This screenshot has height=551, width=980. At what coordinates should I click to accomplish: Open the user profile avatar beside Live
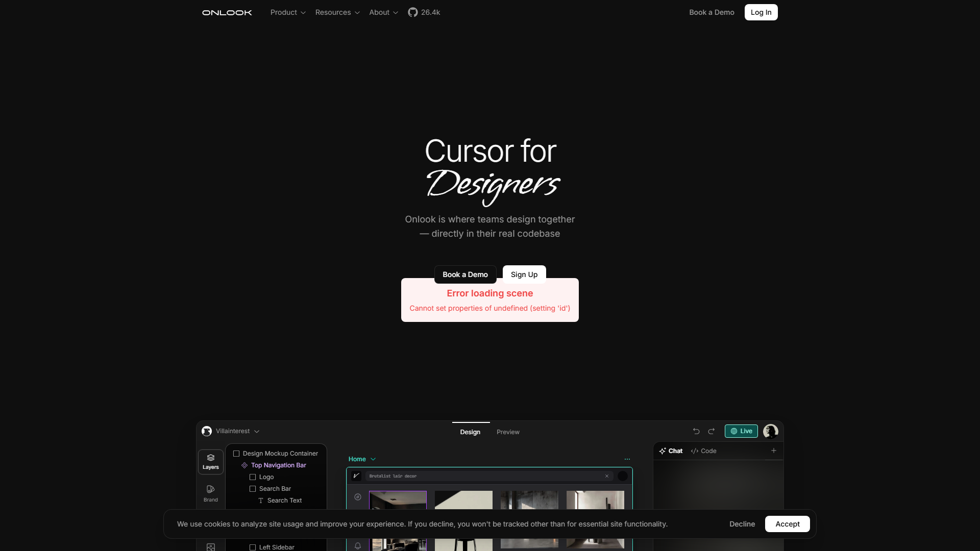coord(771,431)
